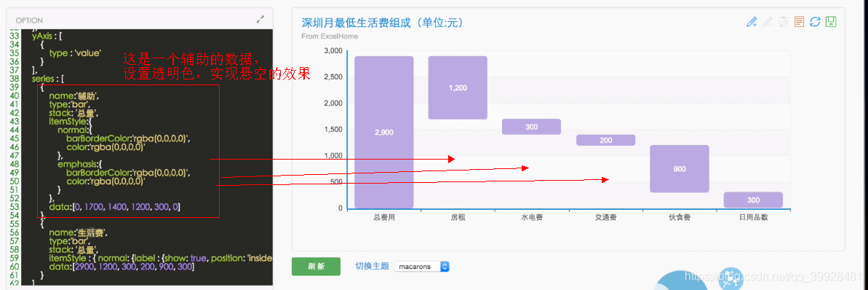Save chart as image via green disk icon

[x=830, y=22]
